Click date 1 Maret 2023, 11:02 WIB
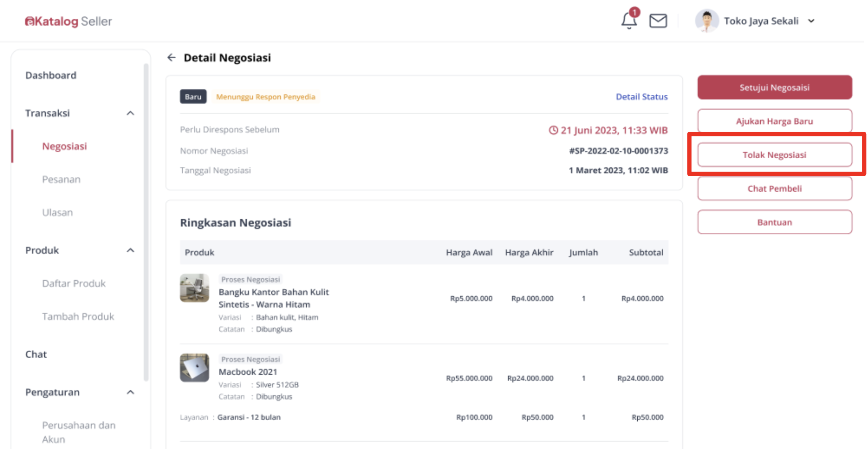The height and width of the screenshot is (449, 868). pos(618,170)
